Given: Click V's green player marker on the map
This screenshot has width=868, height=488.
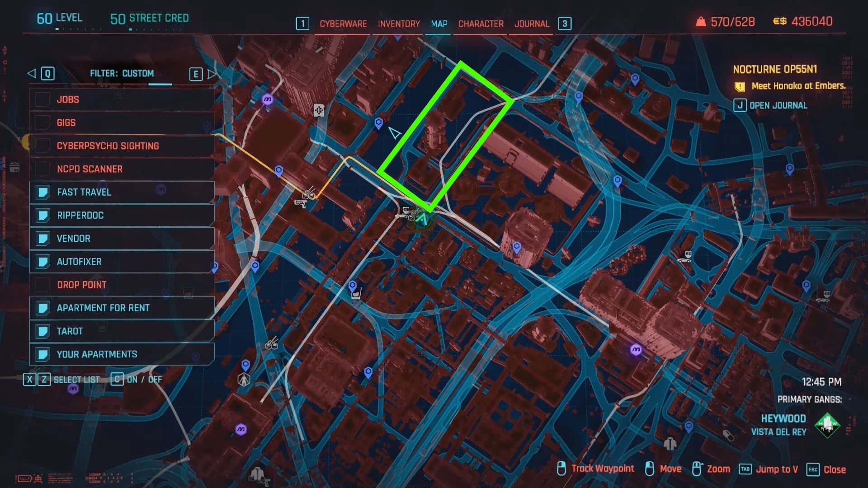Looking at the screenshot, I should coord(422,220).
